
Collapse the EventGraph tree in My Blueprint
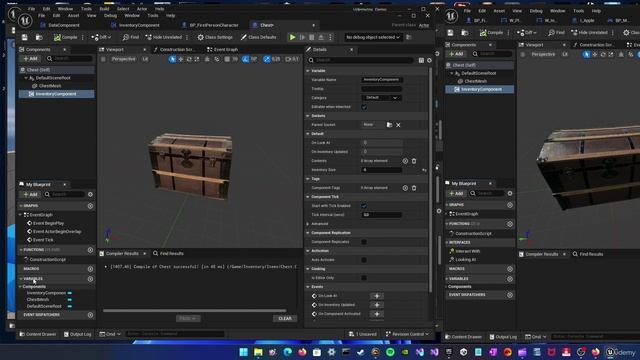[21, 215]
